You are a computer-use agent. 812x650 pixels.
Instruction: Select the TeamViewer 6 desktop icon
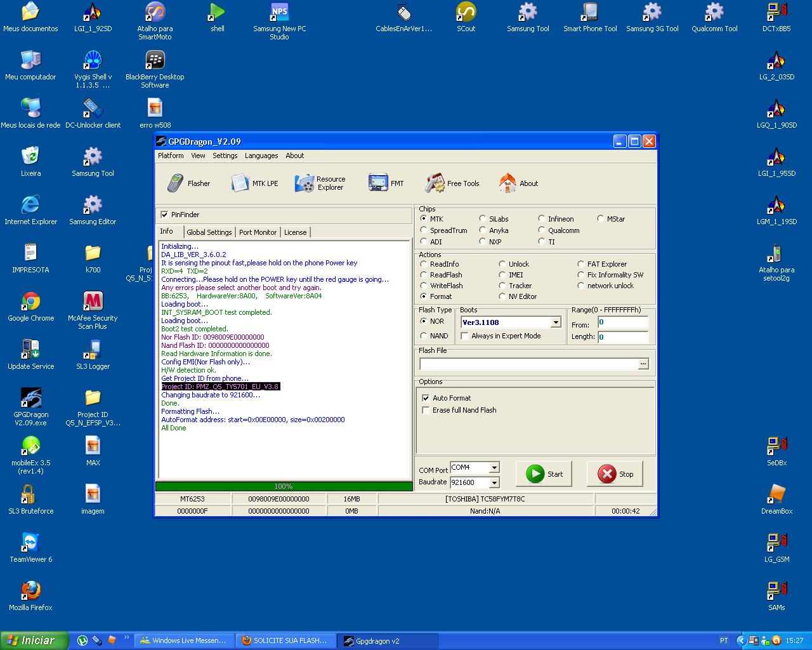tap(30, 547)
